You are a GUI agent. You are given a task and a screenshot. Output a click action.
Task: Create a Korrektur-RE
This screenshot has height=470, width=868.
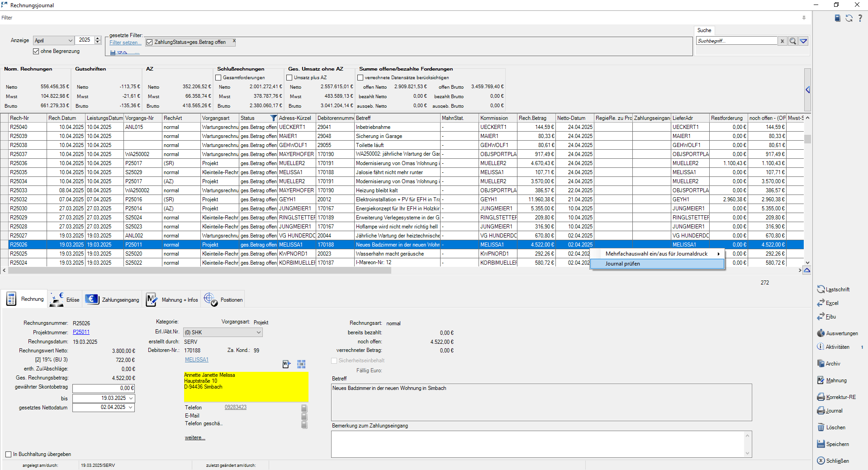point(836,397)
